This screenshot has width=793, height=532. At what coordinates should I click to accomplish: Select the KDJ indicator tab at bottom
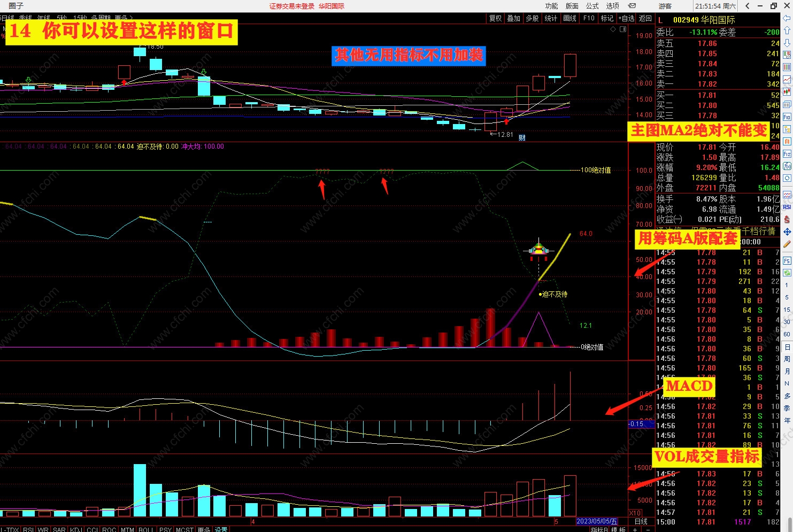tap(76, 529)
